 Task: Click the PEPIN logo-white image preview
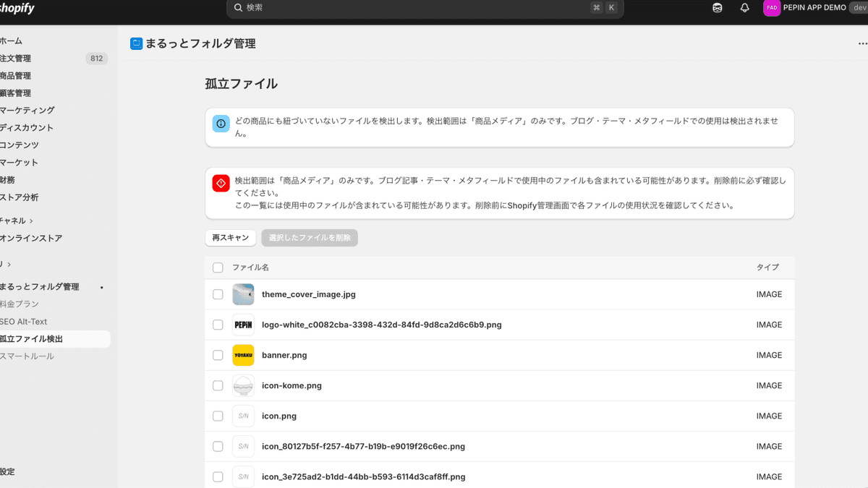coord(243,325)
